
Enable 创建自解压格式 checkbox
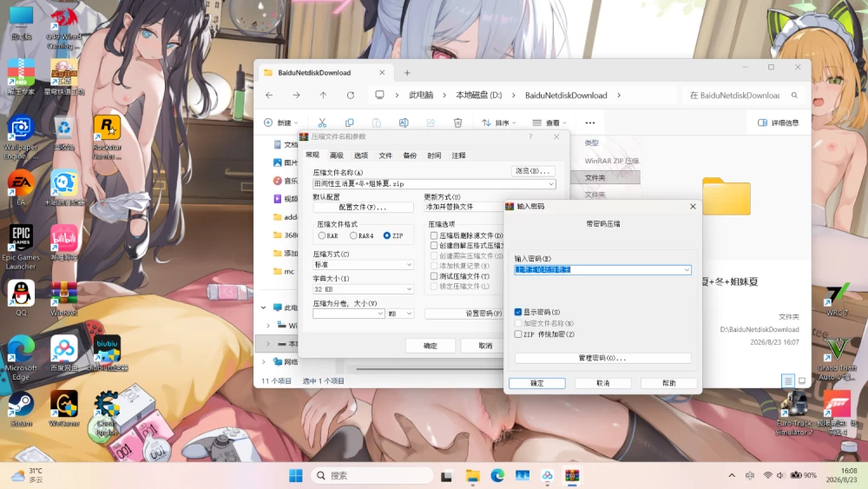tap(434, 245)
